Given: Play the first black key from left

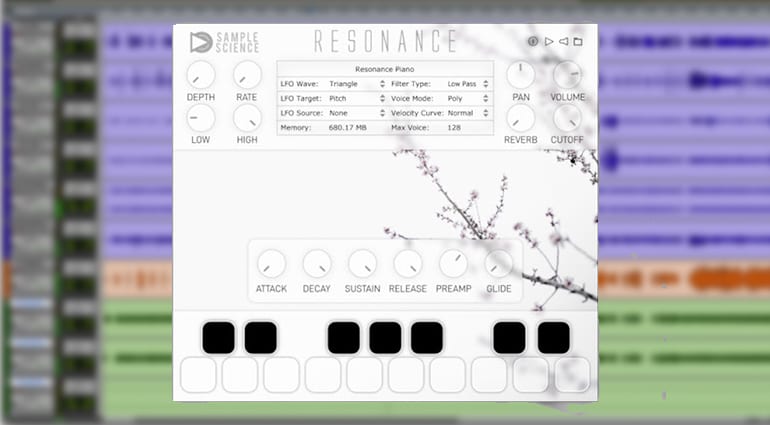Looking at the screenshot, I should [x=219, y=338].
